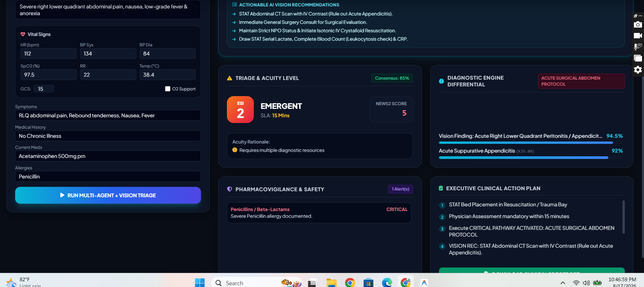Click 'Requires multiple diagnostic resources' rationale text
This screenshot has height=287, width=644.
(x=282, y=150)
